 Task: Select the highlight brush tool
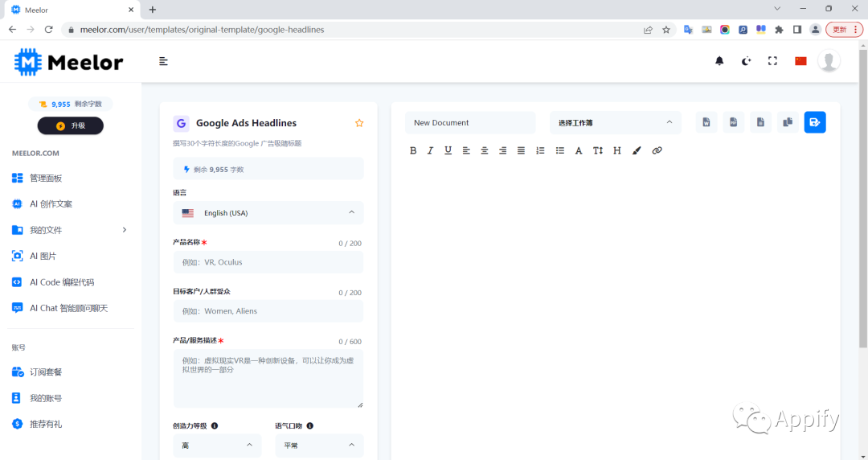tap(637, 150)
